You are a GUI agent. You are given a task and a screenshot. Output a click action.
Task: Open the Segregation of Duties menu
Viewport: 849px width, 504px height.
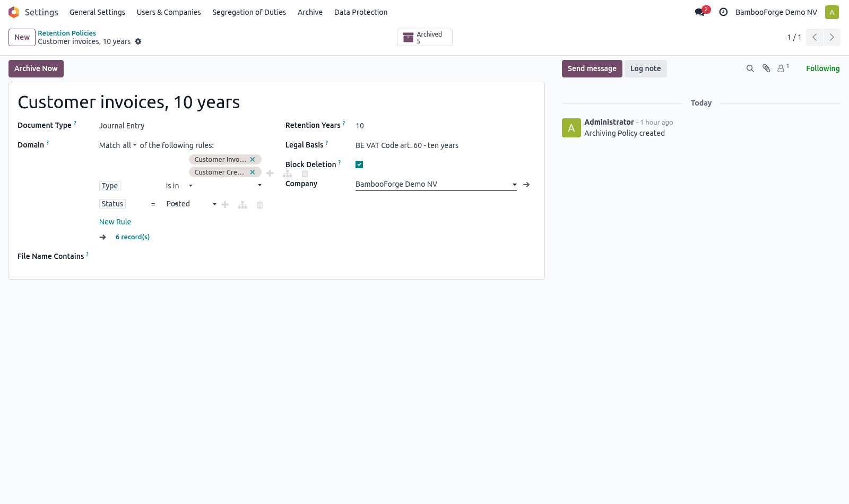pos(249,12)
